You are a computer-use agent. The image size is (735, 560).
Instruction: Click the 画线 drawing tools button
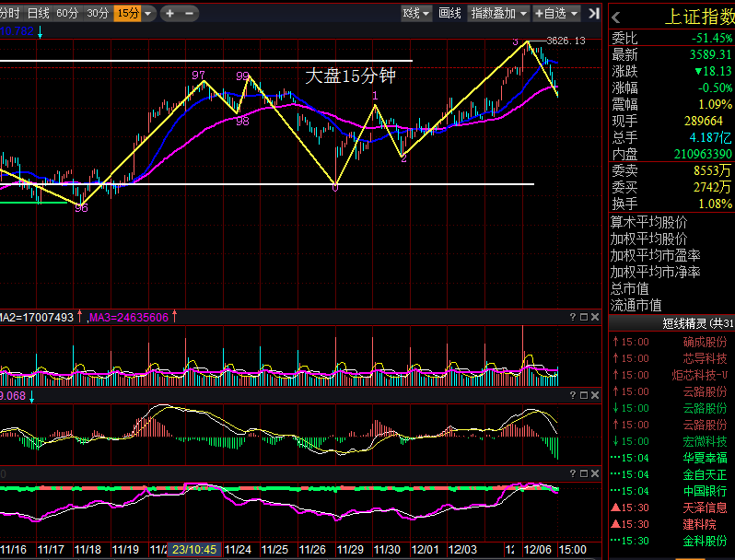[449, 13]
